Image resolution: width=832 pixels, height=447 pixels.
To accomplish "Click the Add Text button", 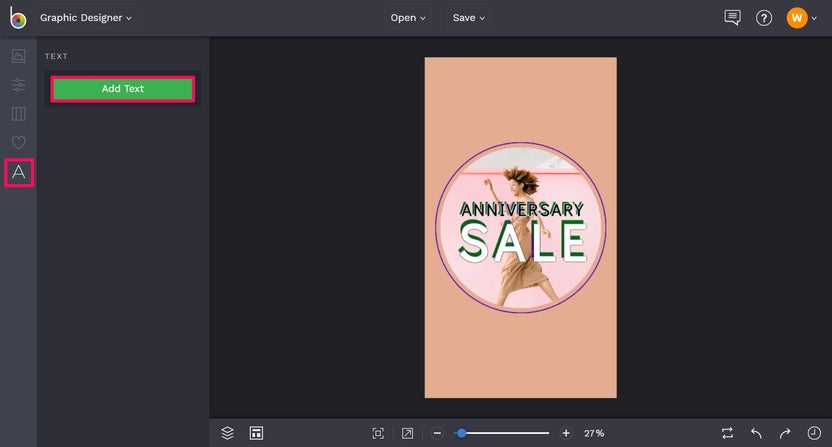I will (123, 89).
